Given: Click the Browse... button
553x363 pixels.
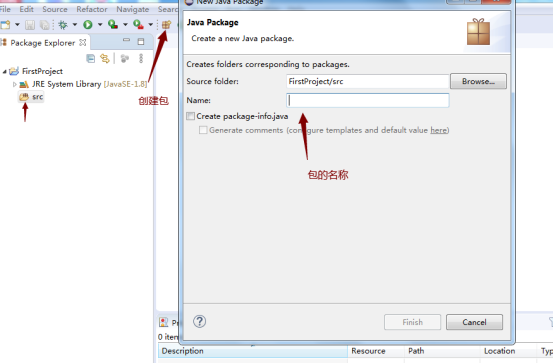Looking at the screenshot, I should [x=478, y=81].
